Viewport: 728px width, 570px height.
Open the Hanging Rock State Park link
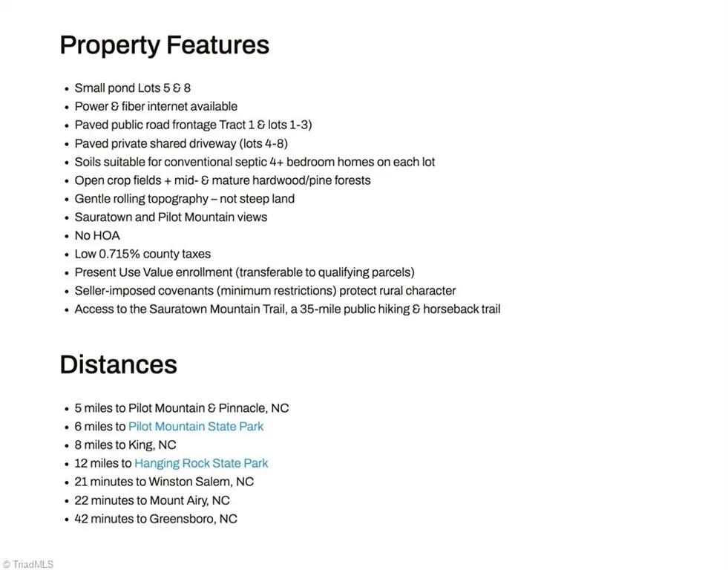click(201, 463)
